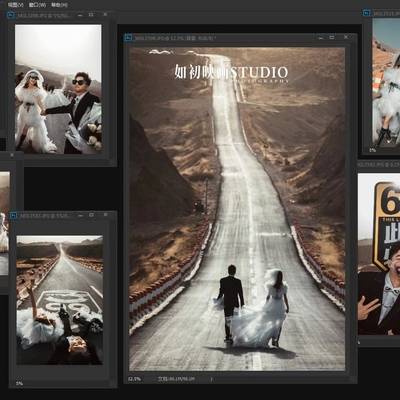Maximize the center road photo document window
The height and width of the screenshot is (400, 400).
coord(332,37)
